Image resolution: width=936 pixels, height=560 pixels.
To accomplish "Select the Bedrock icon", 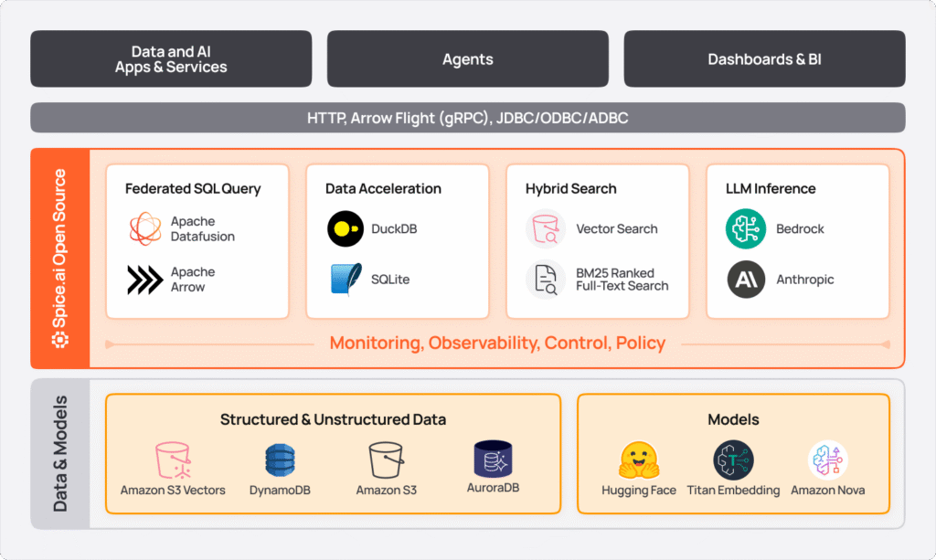I will (746, 228).
